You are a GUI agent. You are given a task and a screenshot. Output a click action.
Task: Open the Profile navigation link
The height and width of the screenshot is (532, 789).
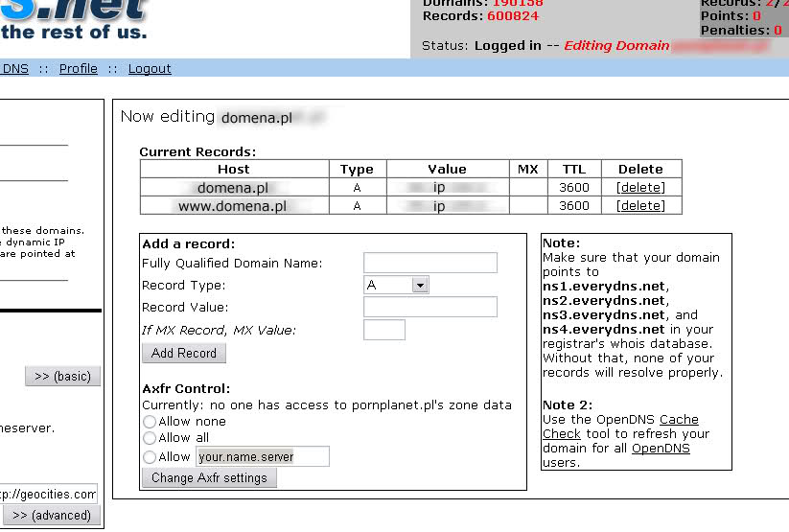(79, 68)
